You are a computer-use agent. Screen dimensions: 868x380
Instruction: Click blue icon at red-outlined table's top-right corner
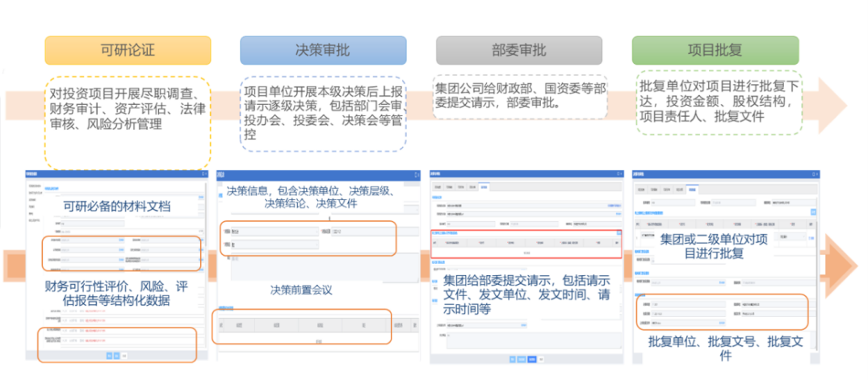[618, 233]
